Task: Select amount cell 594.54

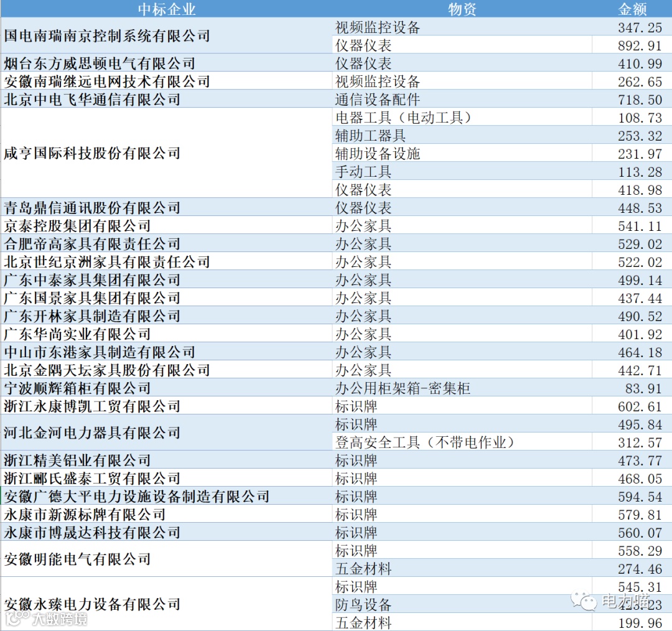Action: [632, 495]
